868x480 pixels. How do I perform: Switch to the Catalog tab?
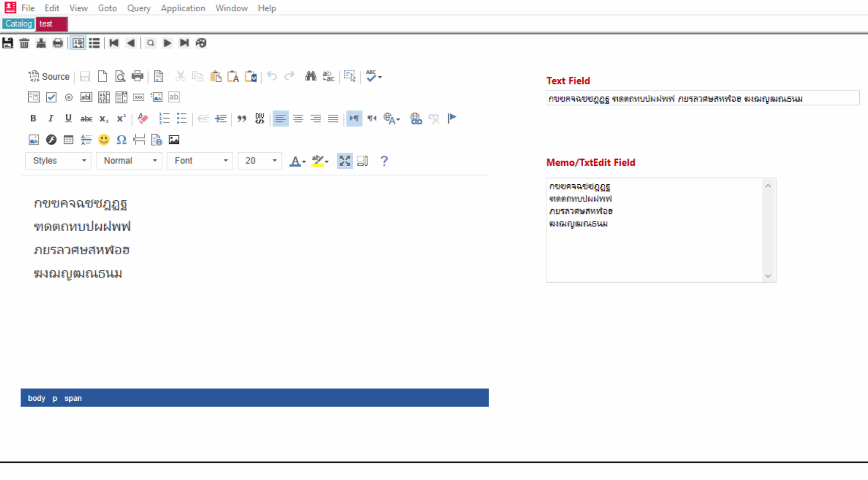18,24
